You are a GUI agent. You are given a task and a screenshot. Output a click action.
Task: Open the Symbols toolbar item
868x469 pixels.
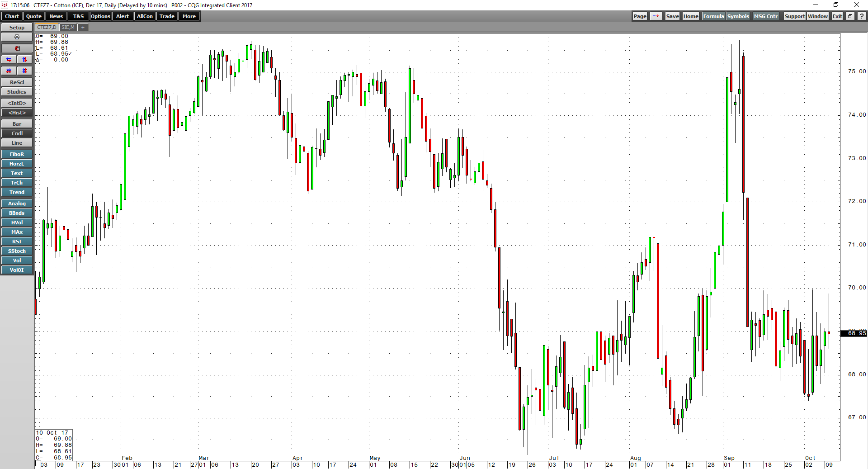[738, 16]
